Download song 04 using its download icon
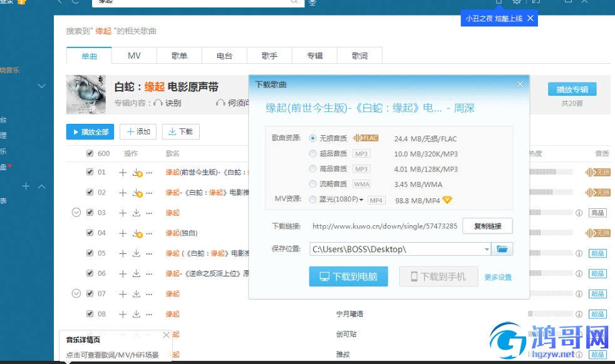Image resolution: width=615 pixels, height=364 pixels. coord(137,233)
